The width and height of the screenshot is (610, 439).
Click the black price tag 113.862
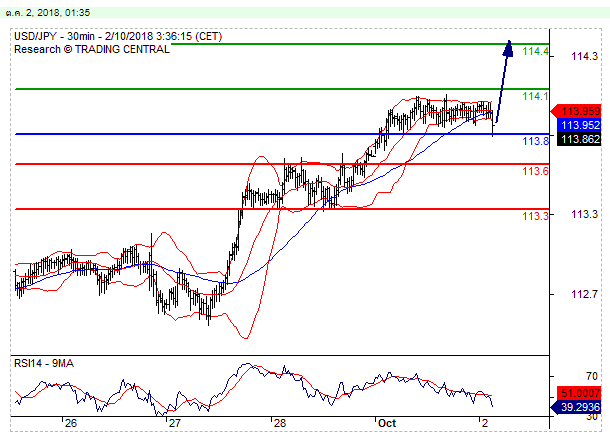[578, 139]
